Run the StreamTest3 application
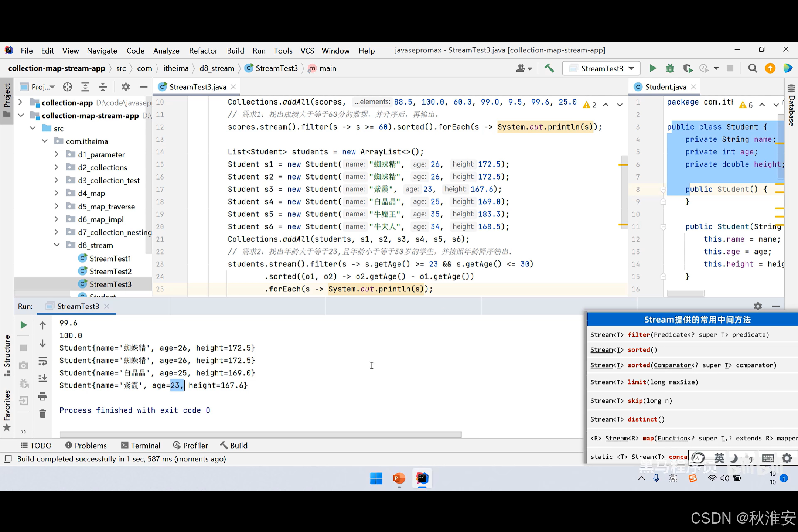This screenshot has height=532, width=798. coord(652,68)
